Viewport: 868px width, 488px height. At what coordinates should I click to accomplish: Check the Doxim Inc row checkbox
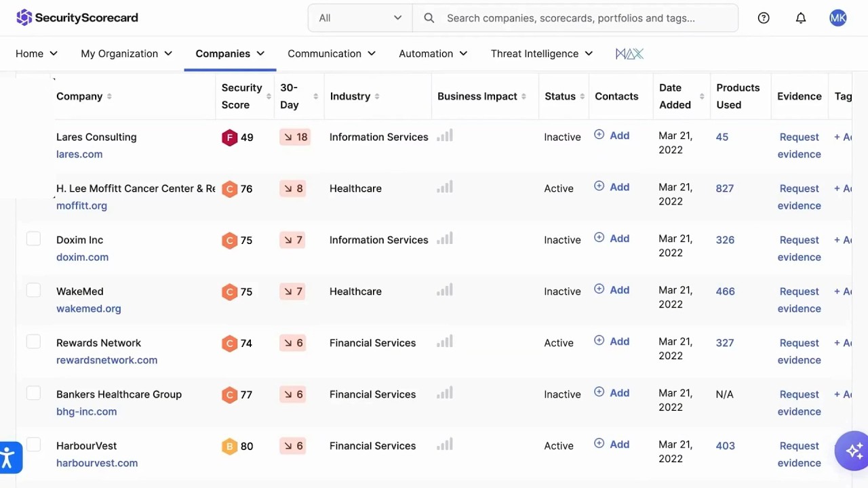coord(33,239)
